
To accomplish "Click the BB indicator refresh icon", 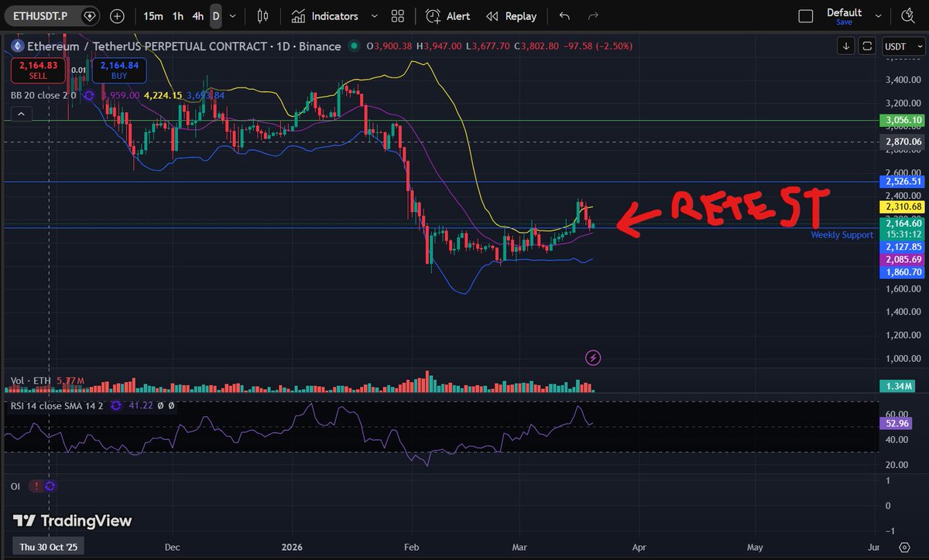I will coord(89,95).
